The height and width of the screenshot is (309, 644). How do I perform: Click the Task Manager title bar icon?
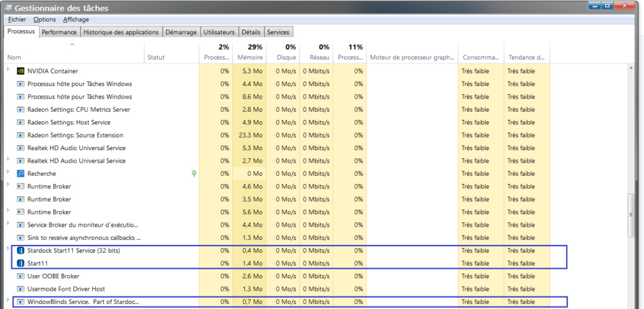[x=8, y=8]
